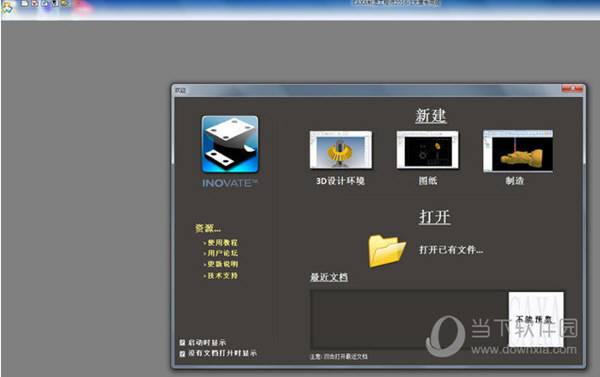
Task: Click the yellow folder open icon
Action: [387, 251]
